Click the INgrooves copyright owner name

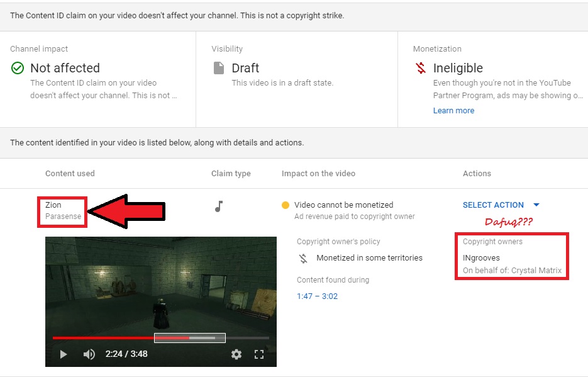[x=481, y=258]
